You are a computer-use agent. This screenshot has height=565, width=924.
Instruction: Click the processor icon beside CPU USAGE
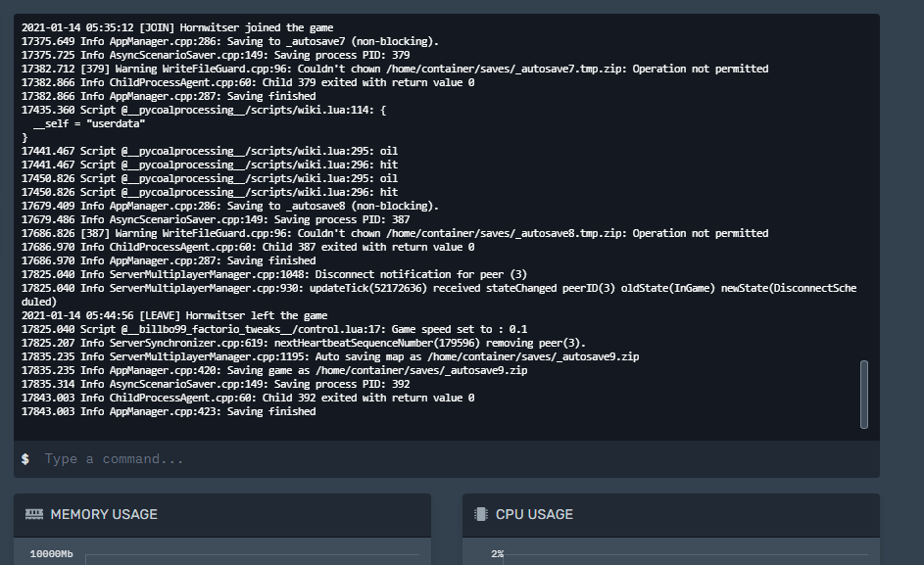pos(479,514)
